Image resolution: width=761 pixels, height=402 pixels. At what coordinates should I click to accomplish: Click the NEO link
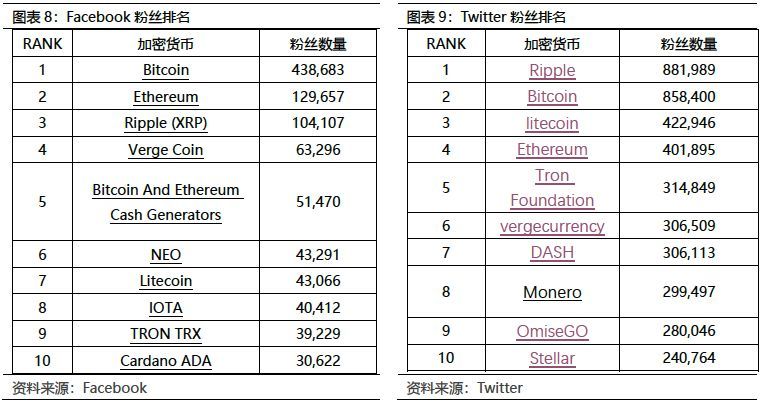(x=166, y=255)
